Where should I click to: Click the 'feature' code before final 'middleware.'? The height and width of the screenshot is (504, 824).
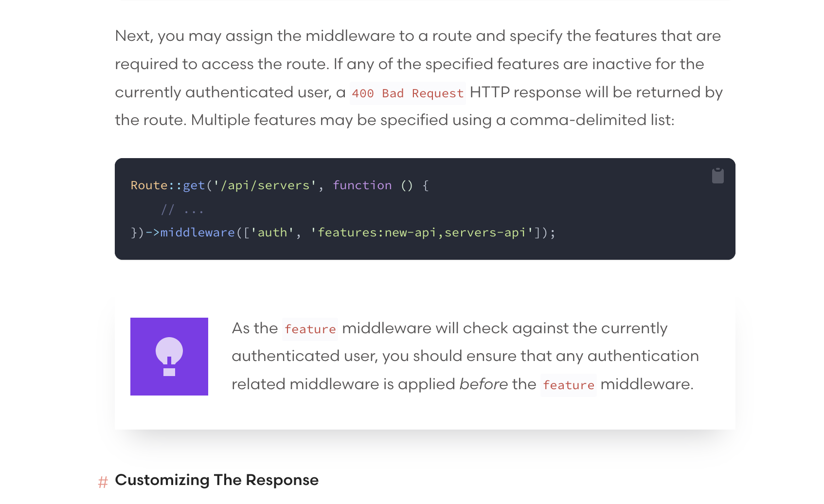coord(568,385)
